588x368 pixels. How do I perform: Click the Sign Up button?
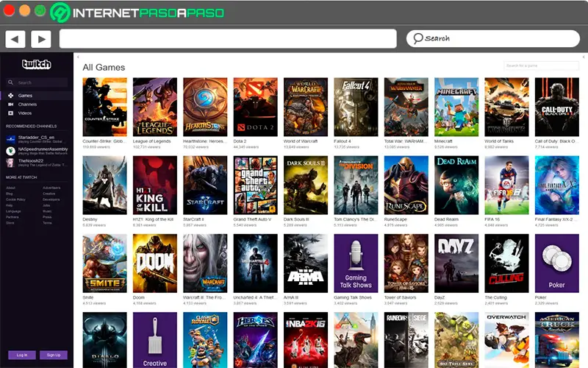(x=54, y=355)
